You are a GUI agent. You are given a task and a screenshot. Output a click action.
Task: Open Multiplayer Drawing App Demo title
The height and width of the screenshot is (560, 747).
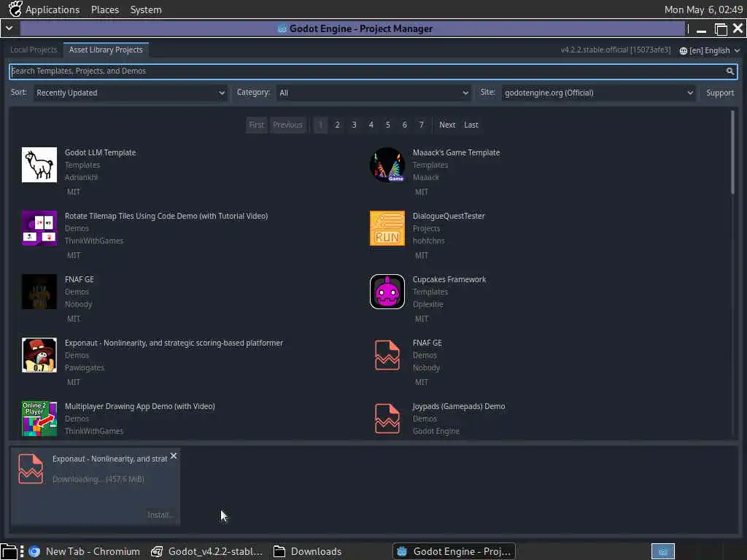pos(139,406)
